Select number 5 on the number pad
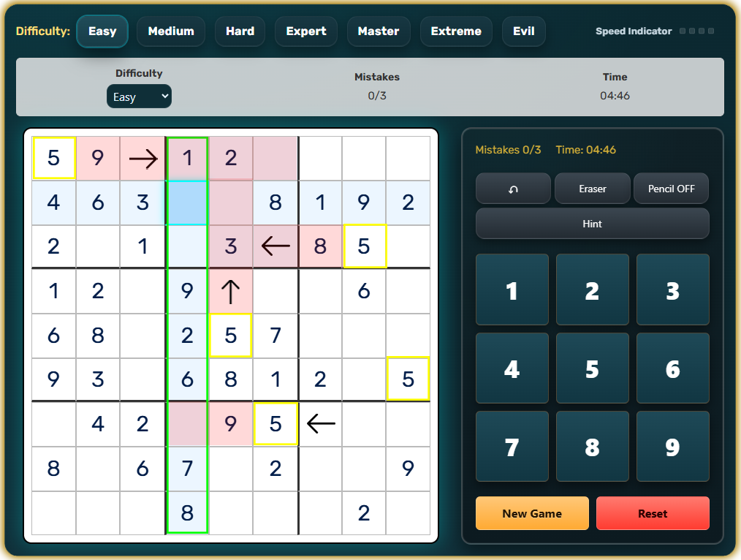This screenshot has height=560, width=741. point(592,368)
